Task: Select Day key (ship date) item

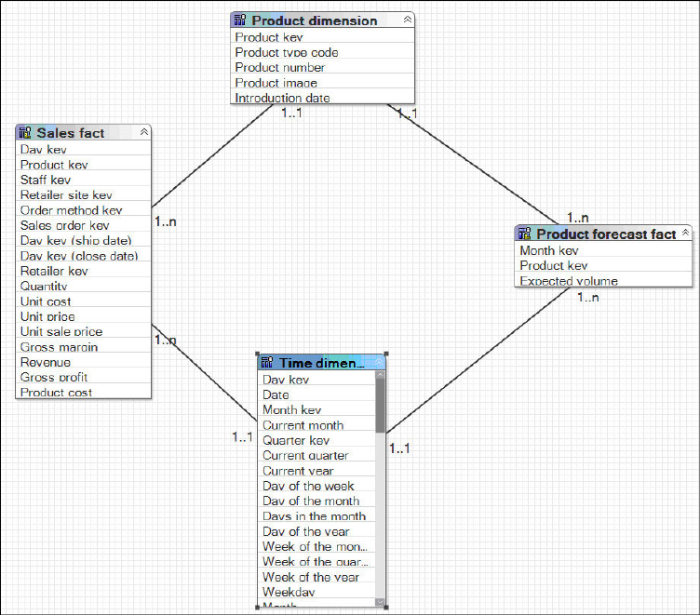Action: [x=84, y=241]
